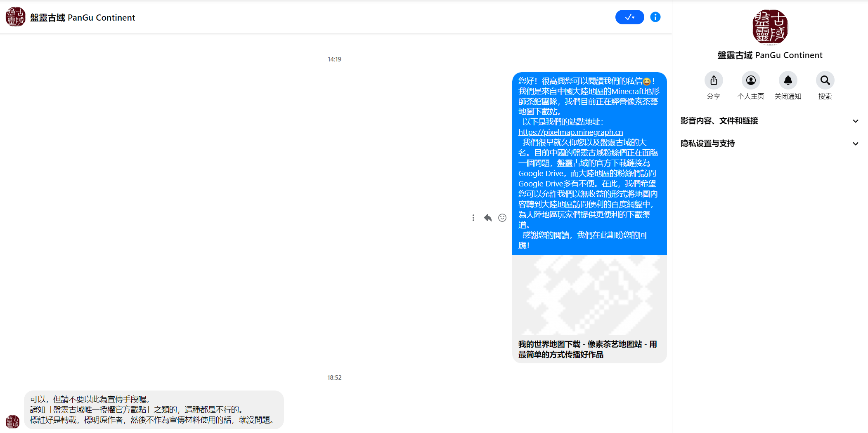Screen dimensions: 868x433
Task: Expand 影音内容、文件和链接 section
Action: point(770,121)
